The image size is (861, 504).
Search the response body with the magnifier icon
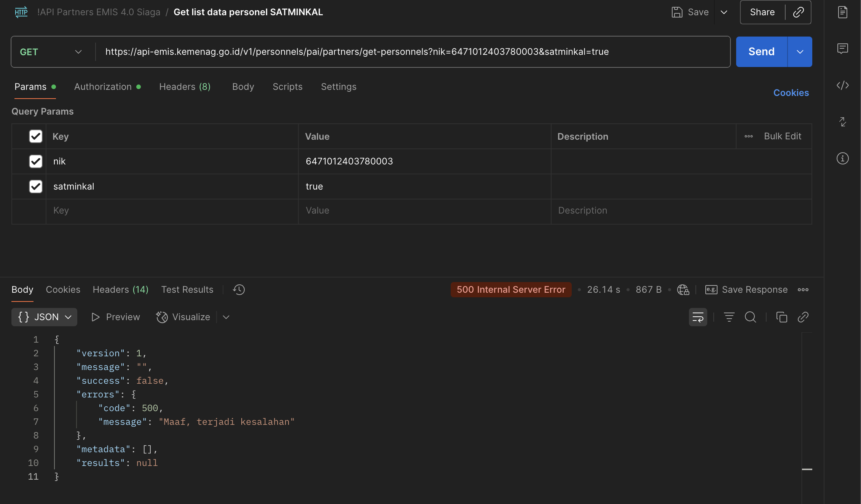coord(750,317)
